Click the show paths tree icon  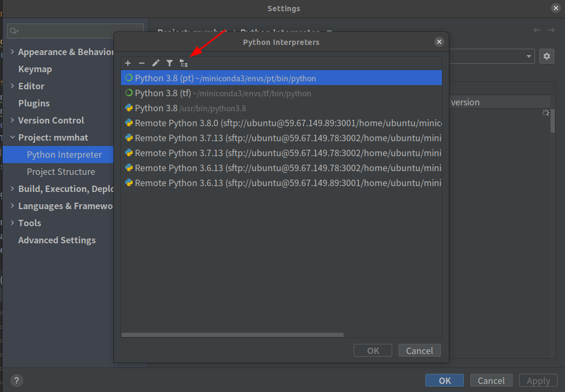pos(184,63)
